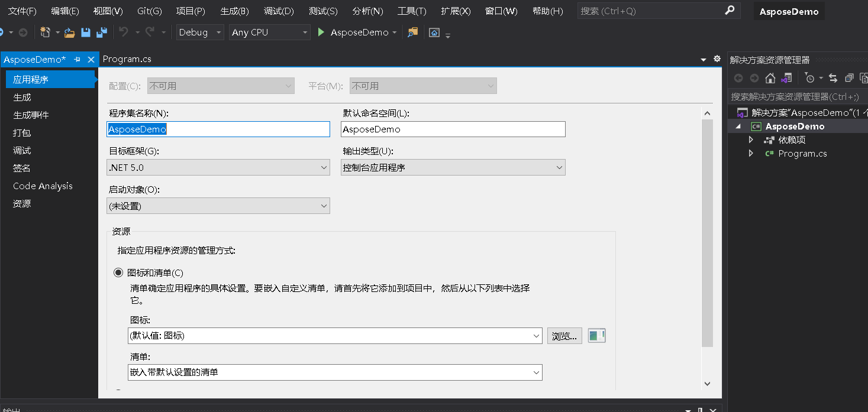This screenshot has width=868, height=412.
Task: Open the 目标框架 dropdown showing .NET 5.0
Action: click(x=324, y=167)
